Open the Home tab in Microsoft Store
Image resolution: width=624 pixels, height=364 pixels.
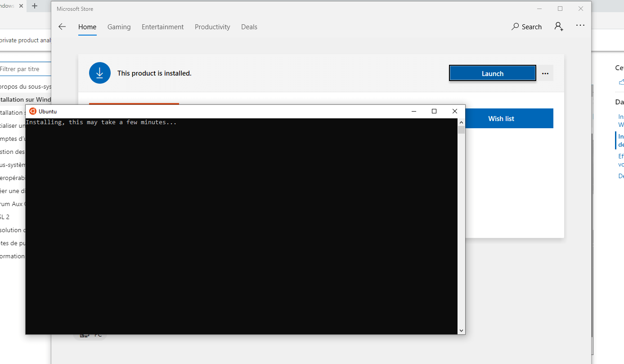pos(87,27)
